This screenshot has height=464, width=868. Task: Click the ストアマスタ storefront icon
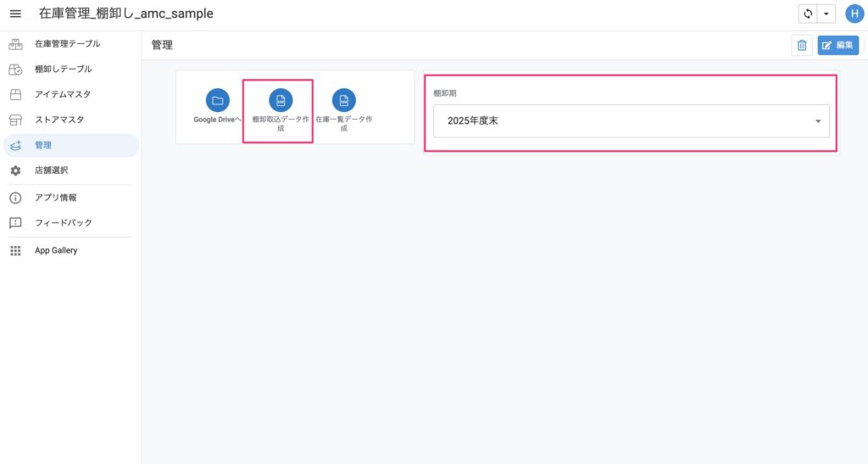pyautogui.click(x=15, y=120)
